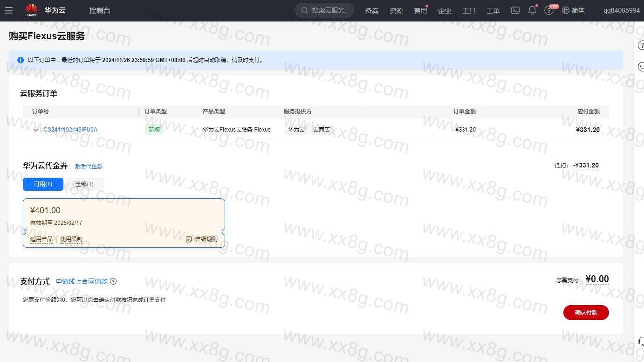The width and height of the screenshot is (644, 362).
Task: Click product type 华为云Flexus云服务 Flexus
Action: 236,130
